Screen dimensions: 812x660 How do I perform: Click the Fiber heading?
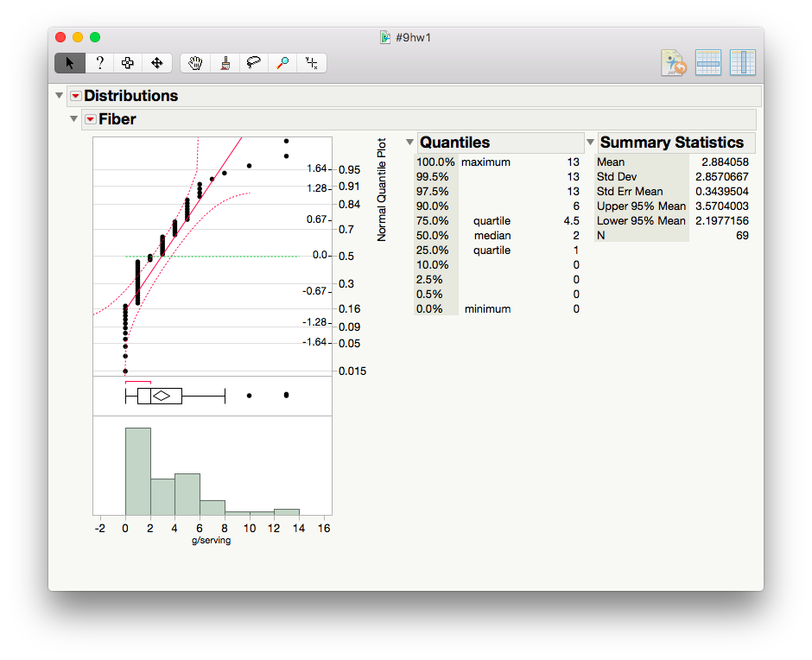point(117,119)
